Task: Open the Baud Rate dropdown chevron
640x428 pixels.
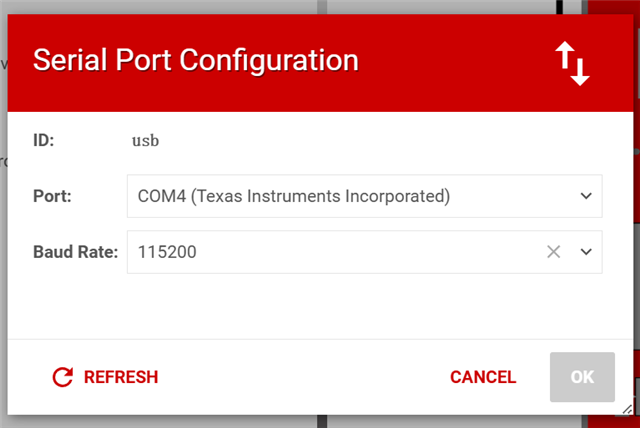Action: 586,252
